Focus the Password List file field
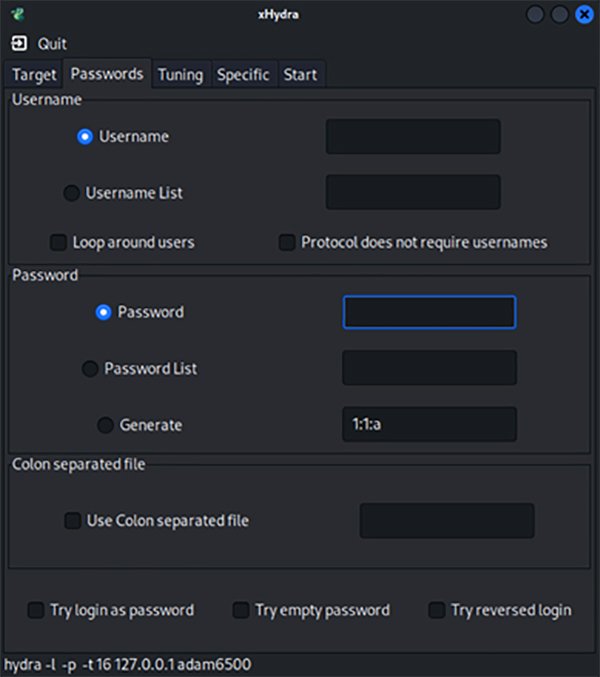 click(429, 368)
